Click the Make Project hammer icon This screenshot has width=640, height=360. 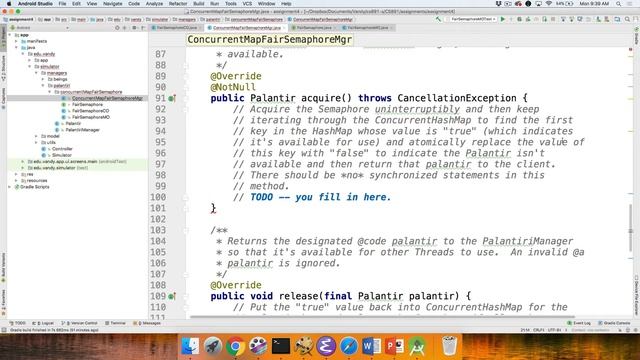pyautogui.click(x=438, y=19)
